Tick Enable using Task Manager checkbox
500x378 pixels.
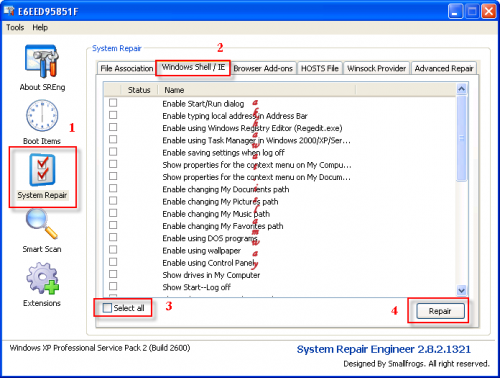point(113,139)
